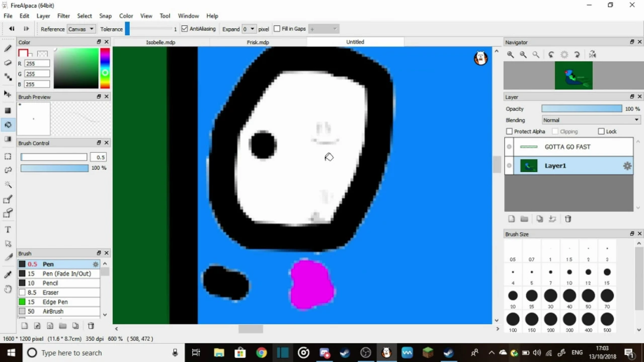Click the Windows taskbar search box
This screenshot has height=362, width=644.
click(x=103, y=353)
